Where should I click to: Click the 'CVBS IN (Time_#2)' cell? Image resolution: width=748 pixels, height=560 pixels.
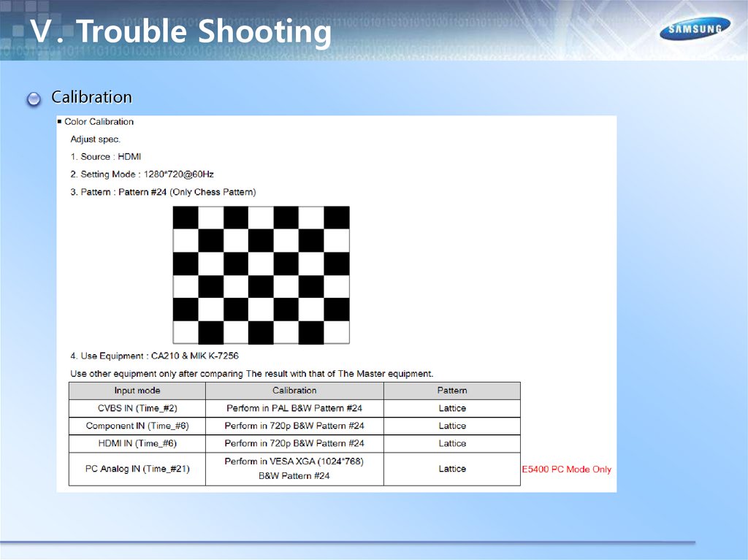click(x=137, y=408)
